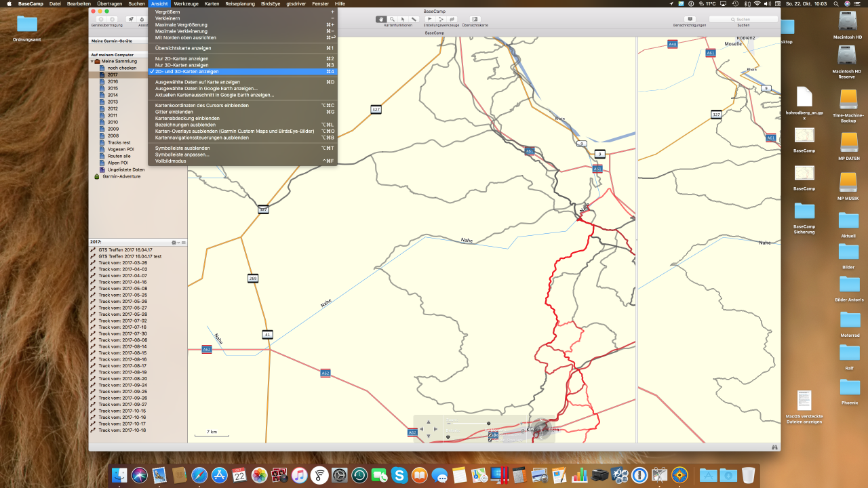This screenshot has height=488, width=868.
Task: Pan the map up with arrow control
Action: [x=428, y=422]
